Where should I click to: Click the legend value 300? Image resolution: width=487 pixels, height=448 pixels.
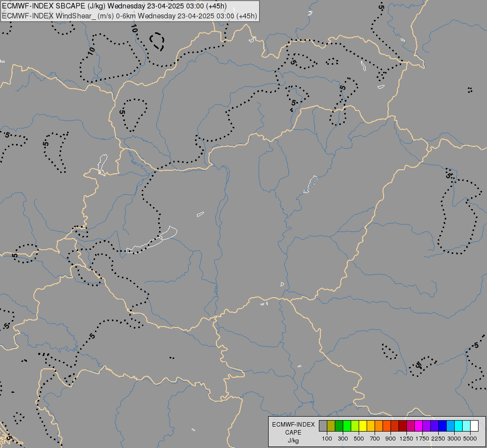click(343, 439)
